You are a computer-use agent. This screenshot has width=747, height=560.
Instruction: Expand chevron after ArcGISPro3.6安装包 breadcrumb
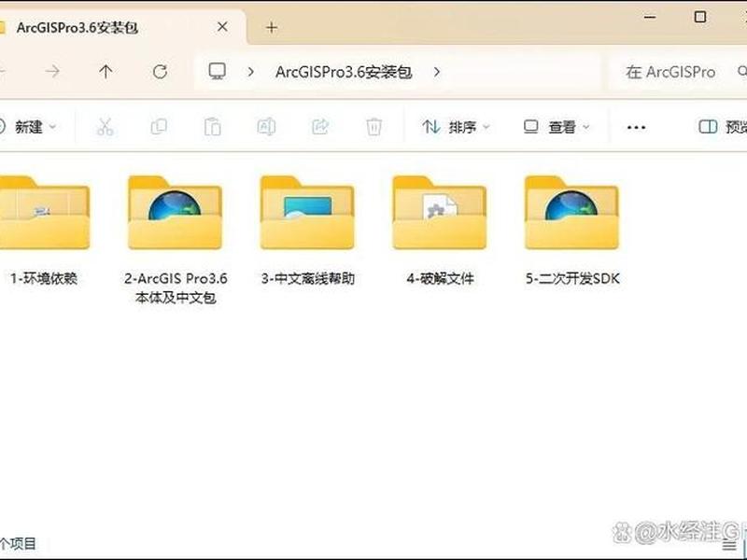tap(437, 73)
